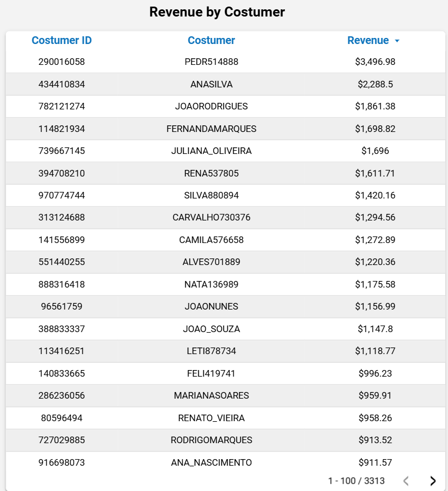This screenshot has height=491, width=448.
Task: Select JOAO_SOUZA customer name
Action: (x=211, y=329)
